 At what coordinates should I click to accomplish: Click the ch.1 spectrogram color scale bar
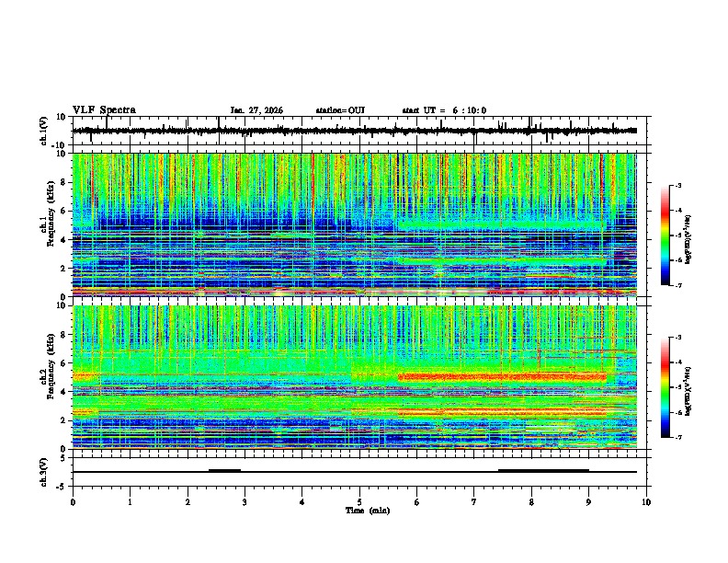[665, 236]
